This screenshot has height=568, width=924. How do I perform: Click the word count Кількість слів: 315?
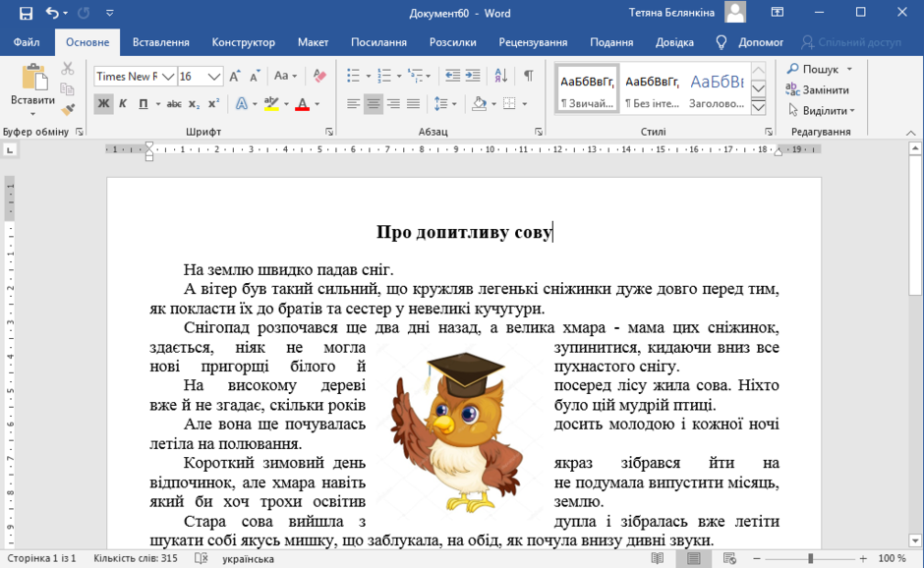point(136,558)
